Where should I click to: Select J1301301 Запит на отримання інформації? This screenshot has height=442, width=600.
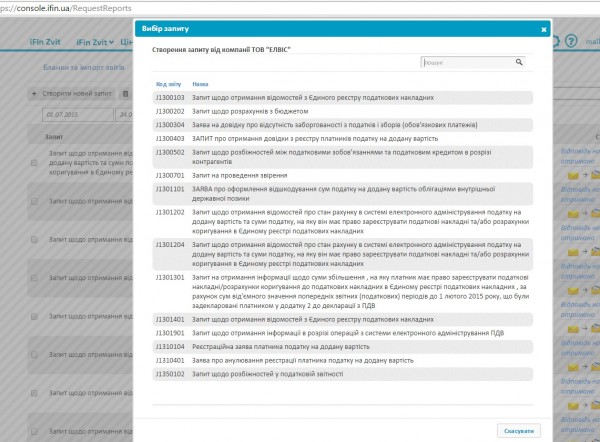[x=342, y=291]
